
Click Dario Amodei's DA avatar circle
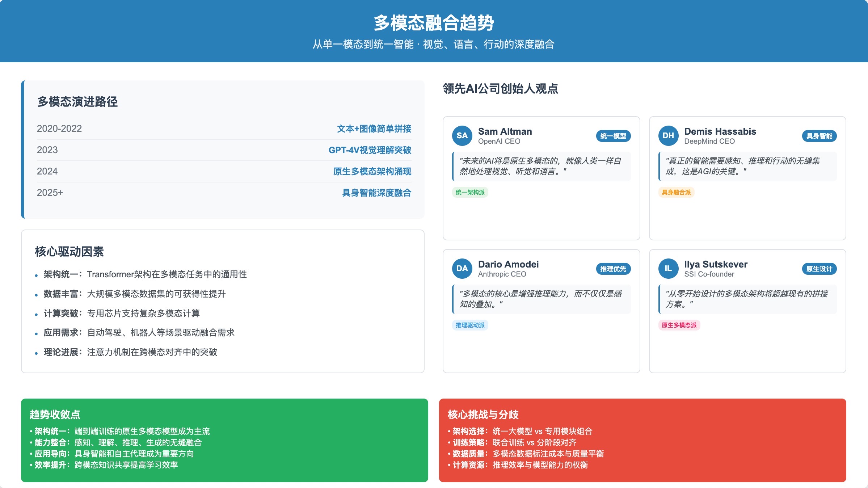click(x=462, y=269)
